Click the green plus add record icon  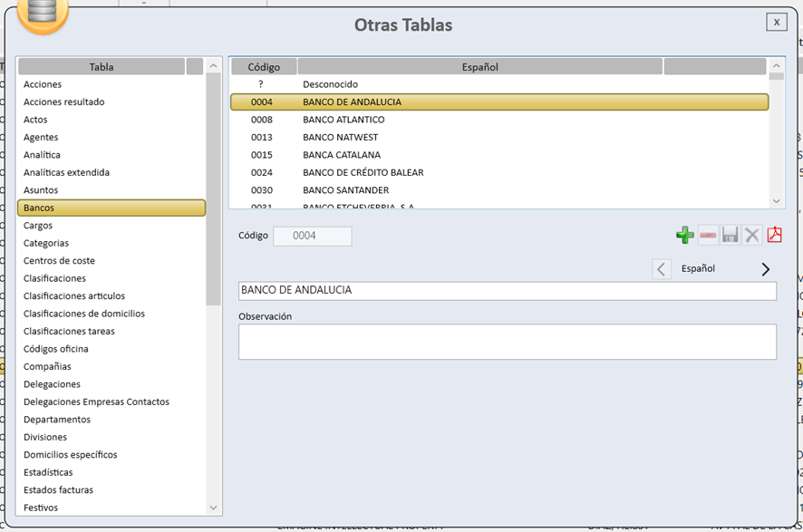pos(685,236)
